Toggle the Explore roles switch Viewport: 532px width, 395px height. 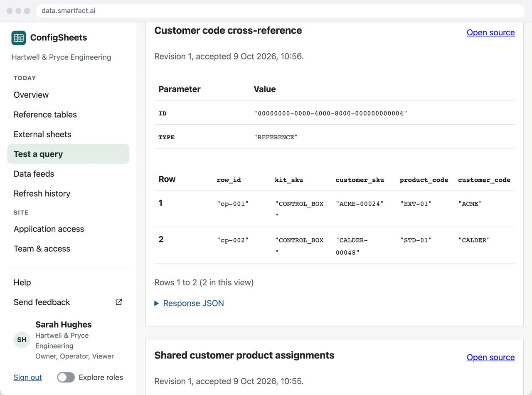coord(66,378)
